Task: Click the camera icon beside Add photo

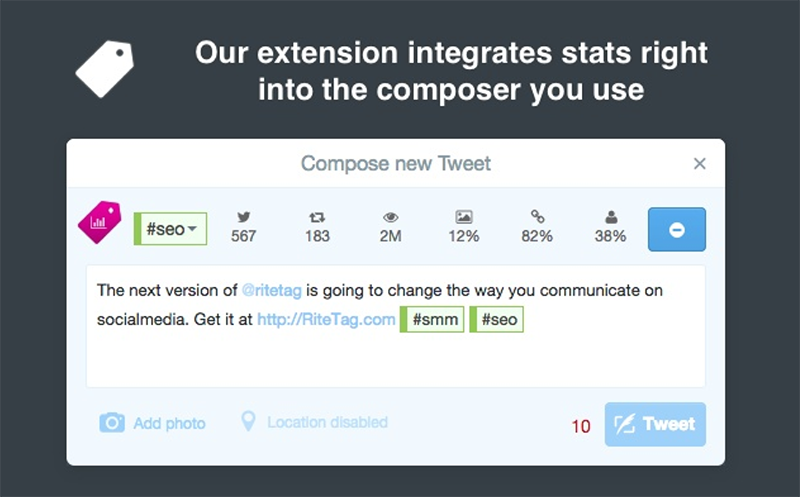Action: (112, 423)
